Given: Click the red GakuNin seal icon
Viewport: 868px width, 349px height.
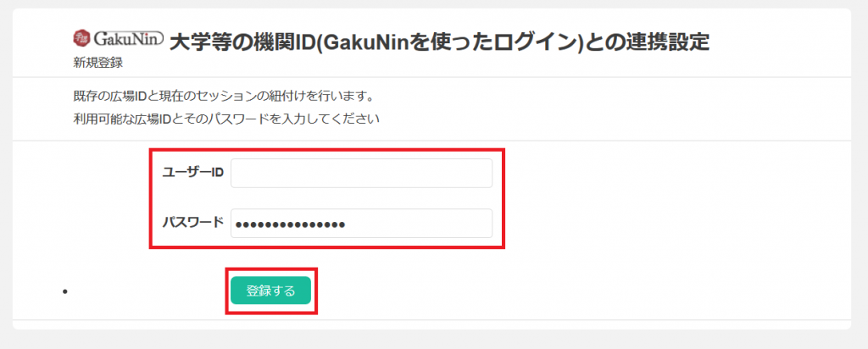Looking at the screenshot, I should 81,38.
